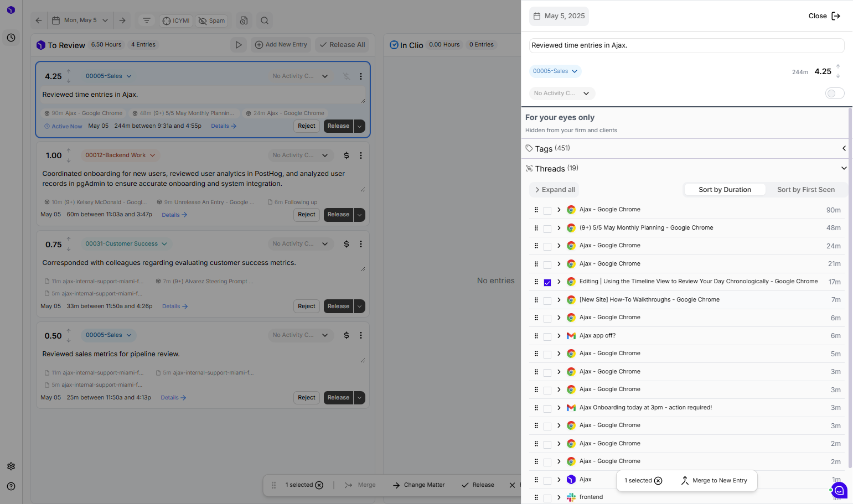This screenshot has width=853, height=504.
Task: Toggle the Spam filter
Action: click(211, 20)
